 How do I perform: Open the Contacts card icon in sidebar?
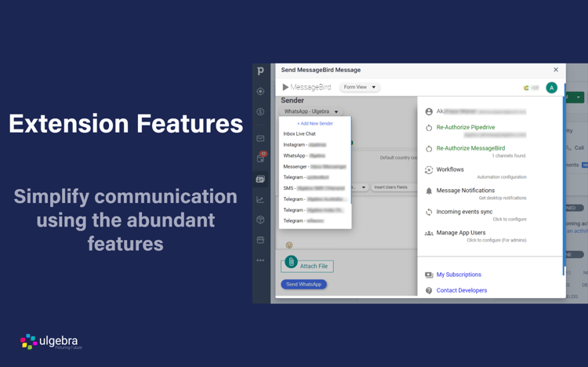tap(260, 180)
